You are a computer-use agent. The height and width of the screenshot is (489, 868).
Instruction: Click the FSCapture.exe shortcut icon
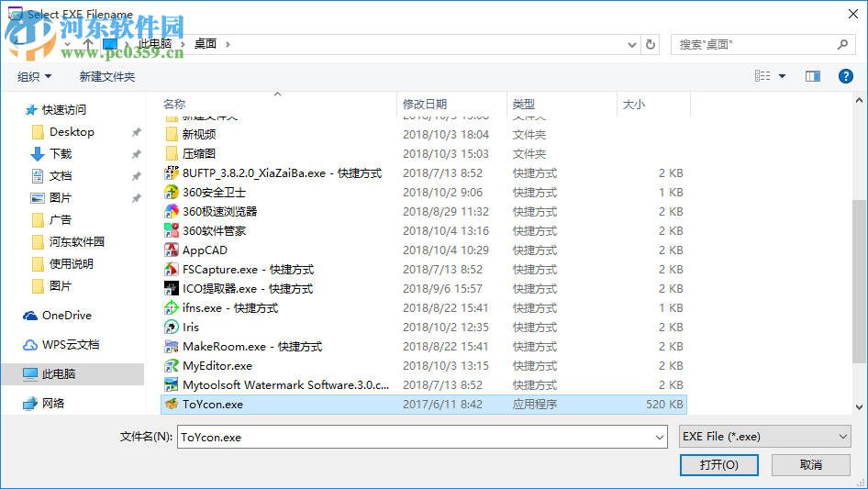(x=172, y=269)
